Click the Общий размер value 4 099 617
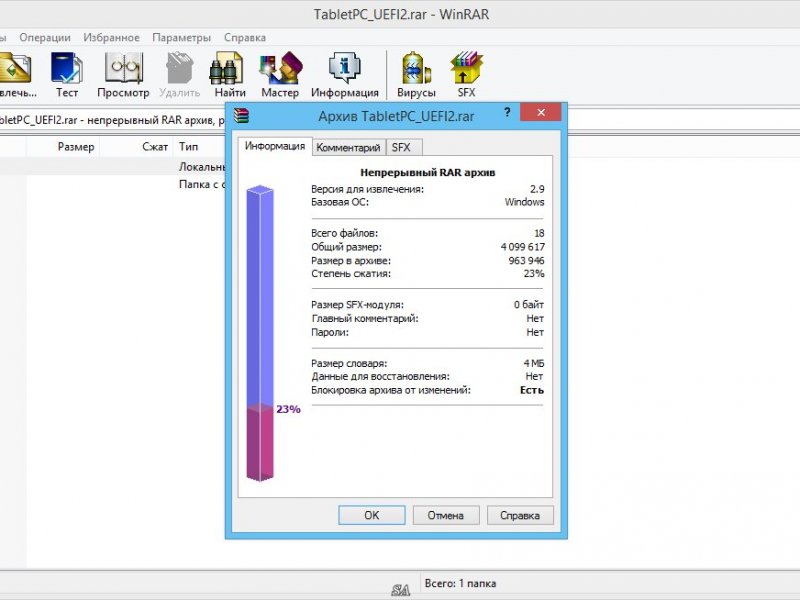This screenshot has width=800, height=600. 522,247
